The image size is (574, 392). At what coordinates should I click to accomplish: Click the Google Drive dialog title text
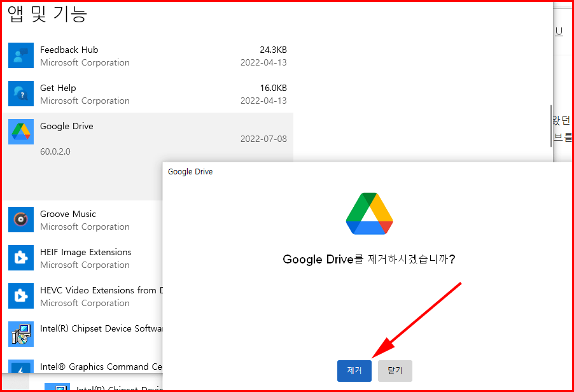[190, 172]
